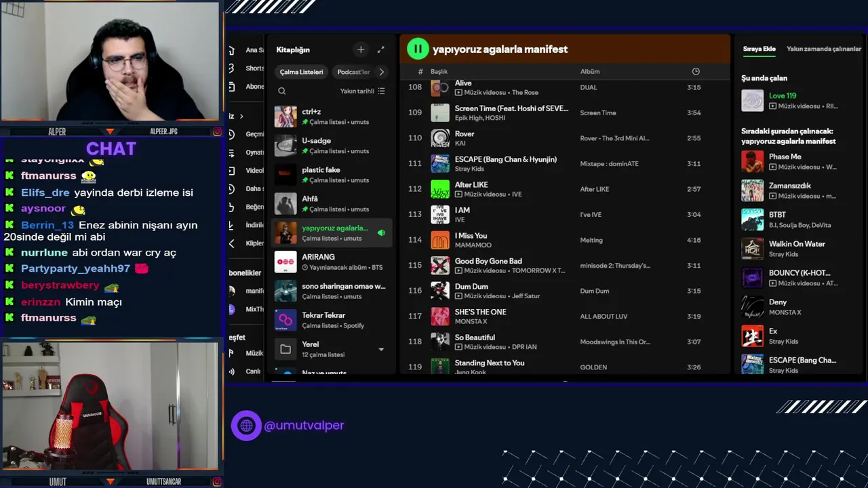Click Love 119 now-playing cover
The width and height of the screenshot is (868, 488).
[752, 101]
